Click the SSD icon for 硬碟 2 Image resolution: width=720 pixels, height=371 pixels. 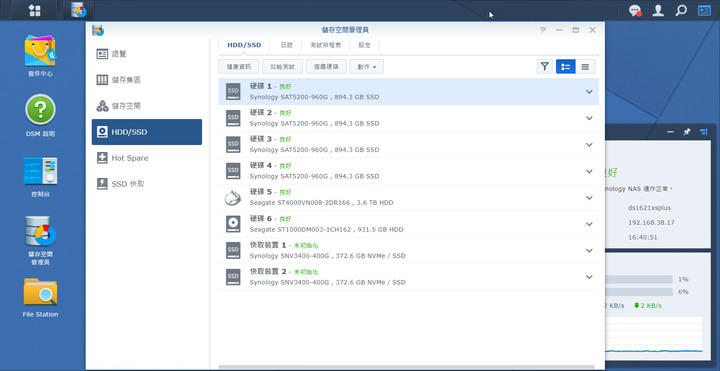pyautogui.click(x=233, y=118)
